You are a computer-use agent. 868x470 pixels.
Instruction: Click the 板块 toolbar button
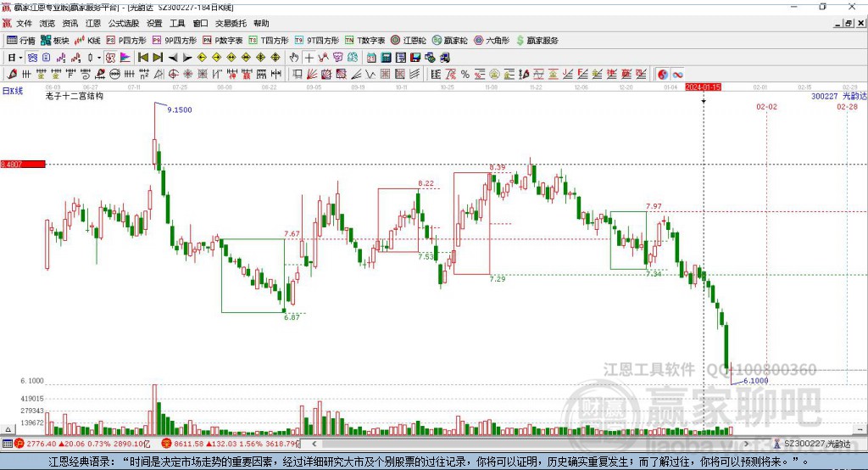[55, 41]
